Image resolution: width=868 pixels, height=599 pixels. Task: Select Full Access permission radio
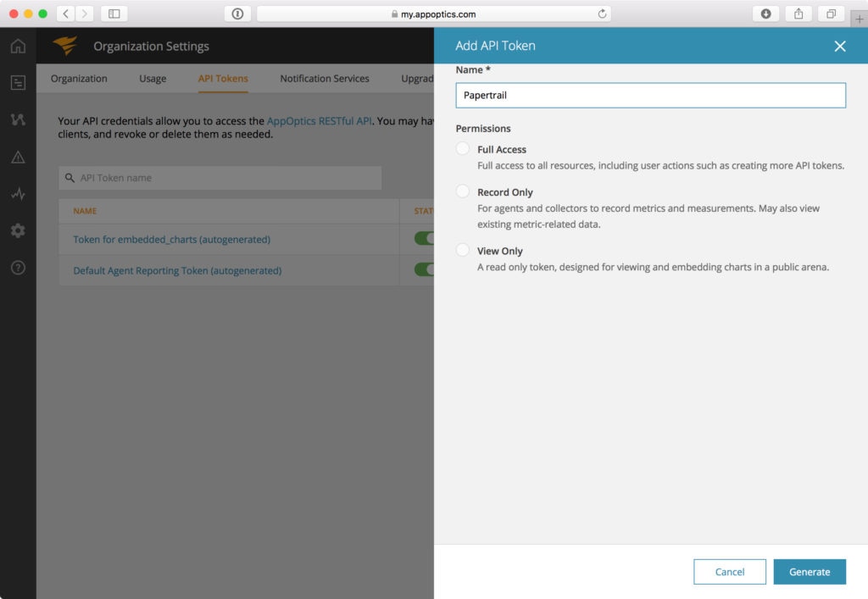click(x=463, y=148)
